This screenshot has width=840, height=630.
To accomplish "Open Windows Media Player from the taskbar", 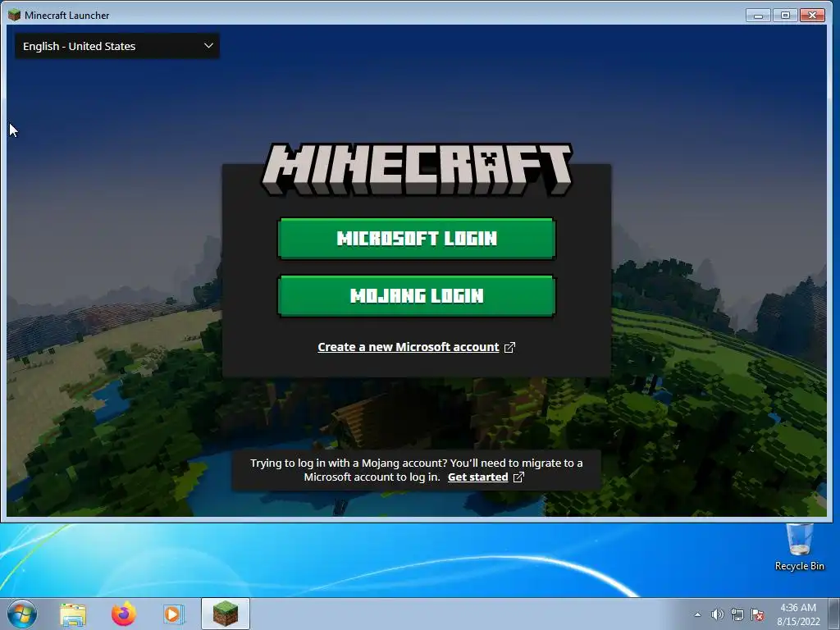I will coord(174,614).
